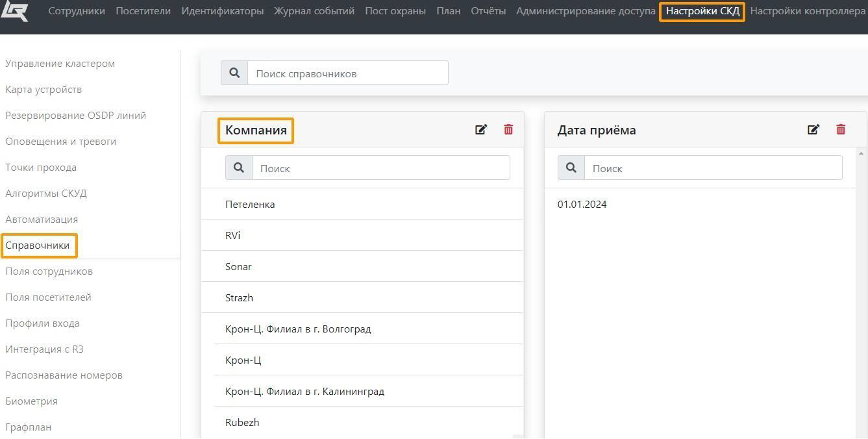Click the 01.01.2024 date entry
The height and width of the screenshot is (439, 868).
coord(582,205)
